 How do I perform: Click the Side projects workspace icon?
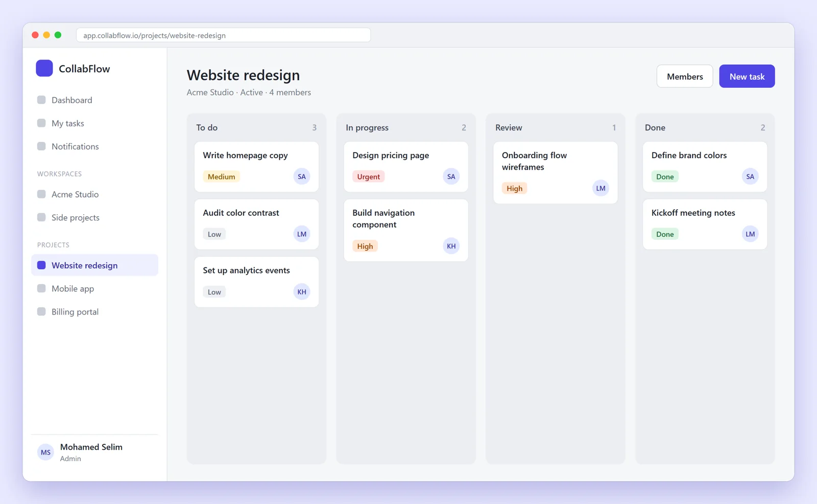(41, 217)
